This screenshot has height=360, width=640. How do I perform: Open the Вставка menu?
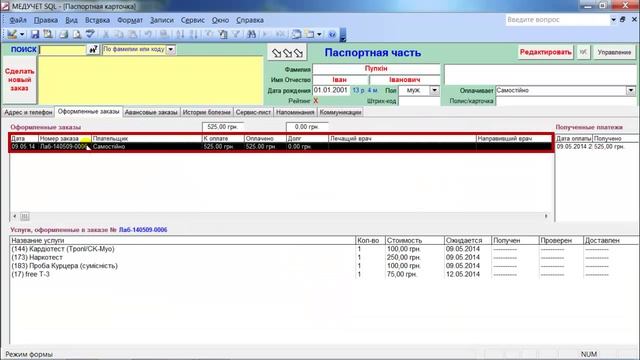coord(97,20)
